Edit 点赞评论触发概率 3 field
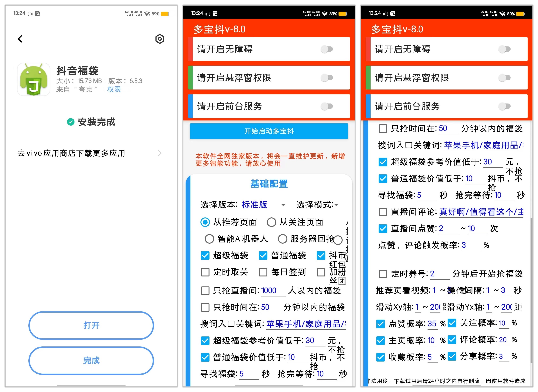 [x=471, y=245]
